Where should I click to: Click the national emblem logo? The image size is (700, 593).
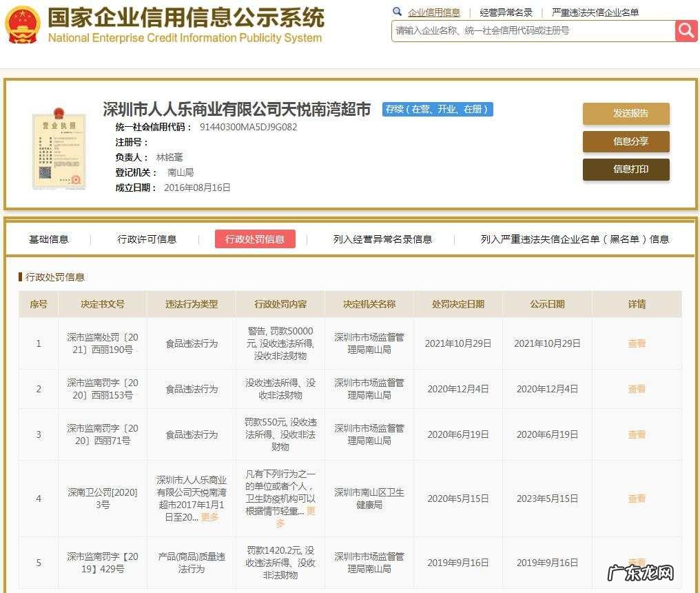coord(23,23)
